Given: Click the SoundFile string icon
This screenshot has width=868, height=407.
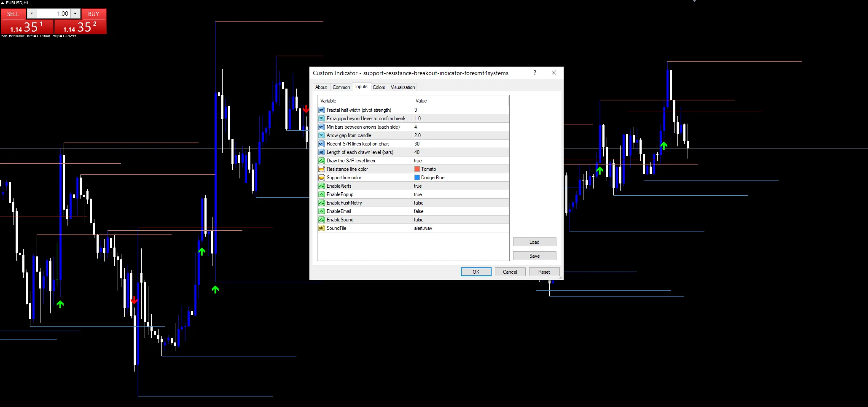Looking at the screenshot, I should 321,228.
